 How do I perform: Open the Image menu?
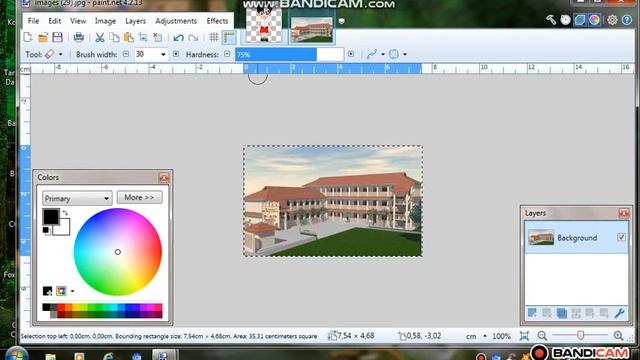pos(105,21)
